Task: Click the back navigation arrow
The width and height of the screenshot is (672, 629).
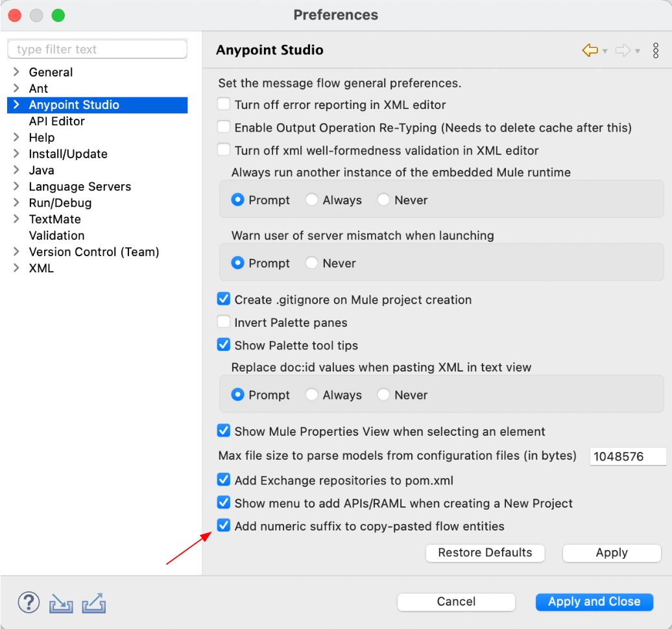Action: 589,50
